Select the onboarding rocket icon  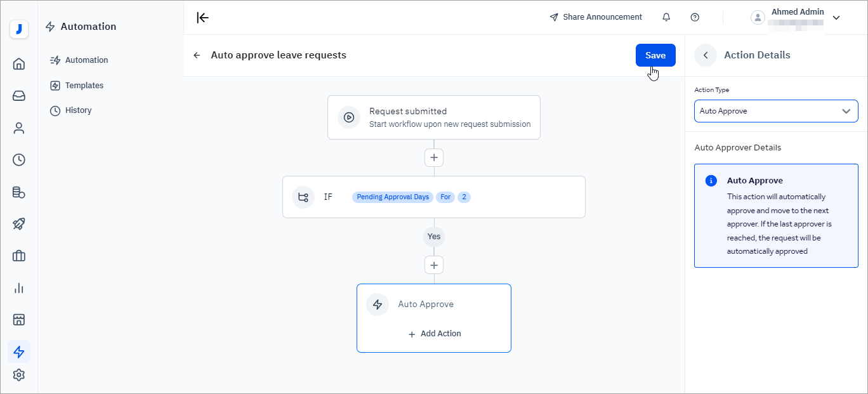coord(19,223)
